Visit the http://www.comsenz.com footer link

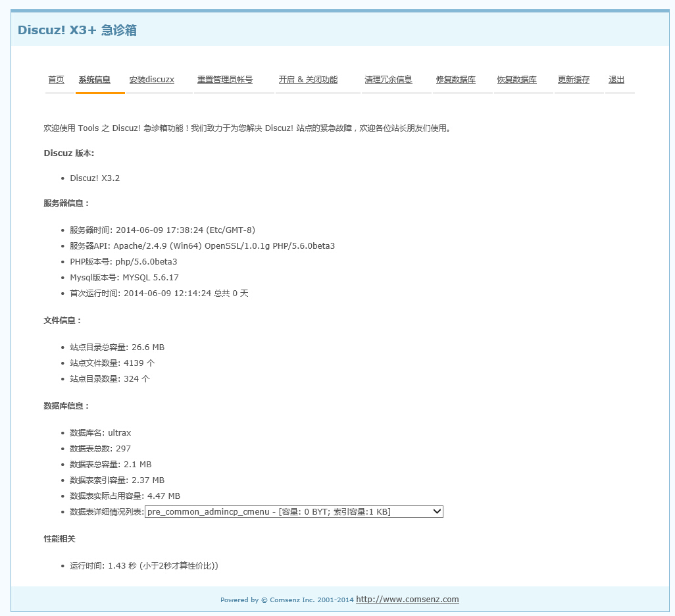tap(407, 599)
